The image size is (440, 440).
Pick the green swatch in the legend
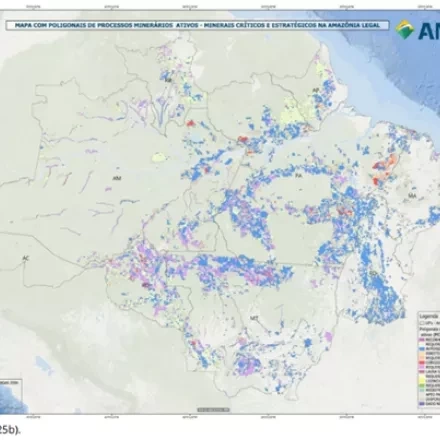[x=421, y=385]
